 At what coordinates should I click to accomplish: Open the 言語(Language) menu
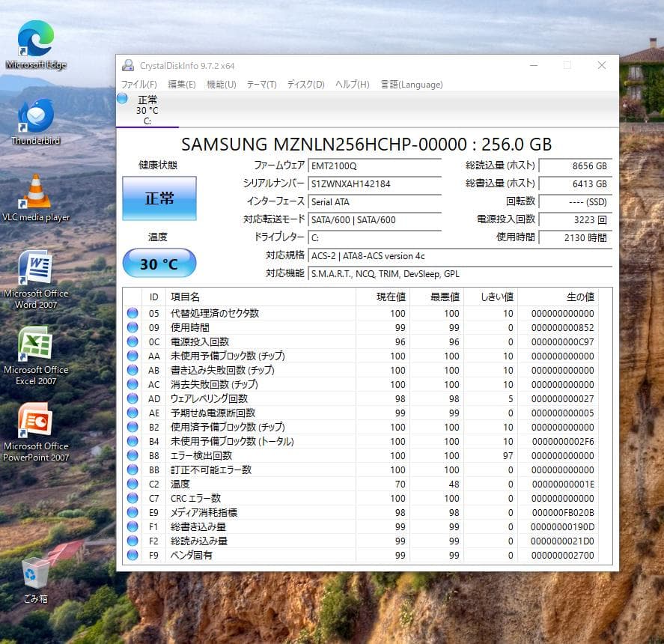(x=411, y=85)
